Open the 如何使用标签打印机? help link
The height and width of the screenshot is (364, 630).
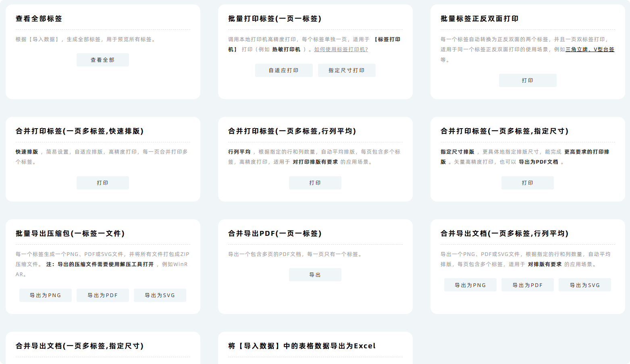coord(341,49)
